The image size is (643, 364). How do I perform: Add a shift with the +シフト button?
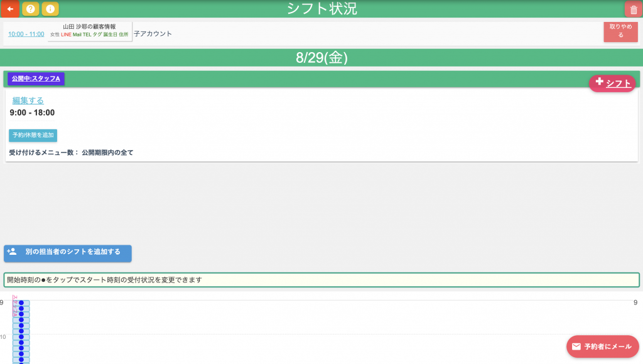(612, 83)
